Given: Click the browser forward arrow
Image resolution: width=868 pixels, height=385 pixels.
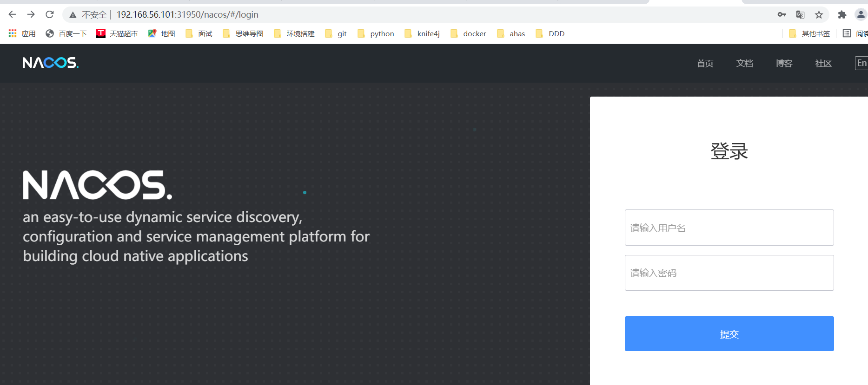Looking at the screenshot, I should (x=31, y=14).
